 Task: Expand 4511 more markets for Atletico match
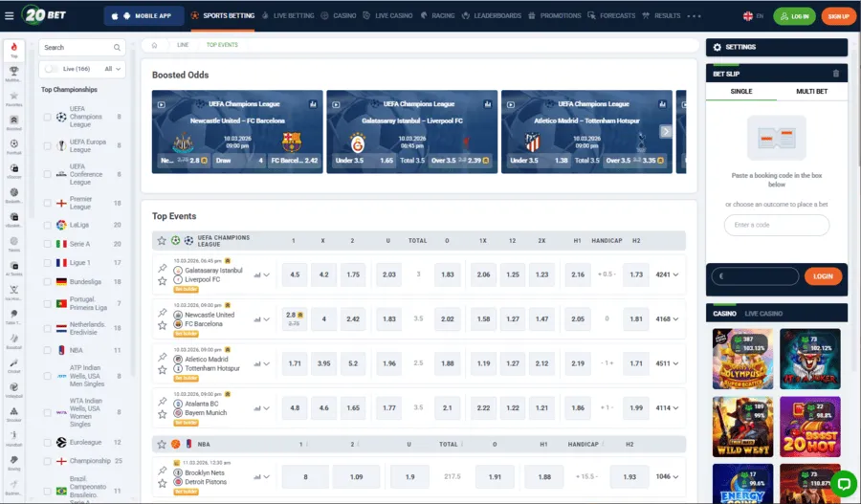point(667,363)
